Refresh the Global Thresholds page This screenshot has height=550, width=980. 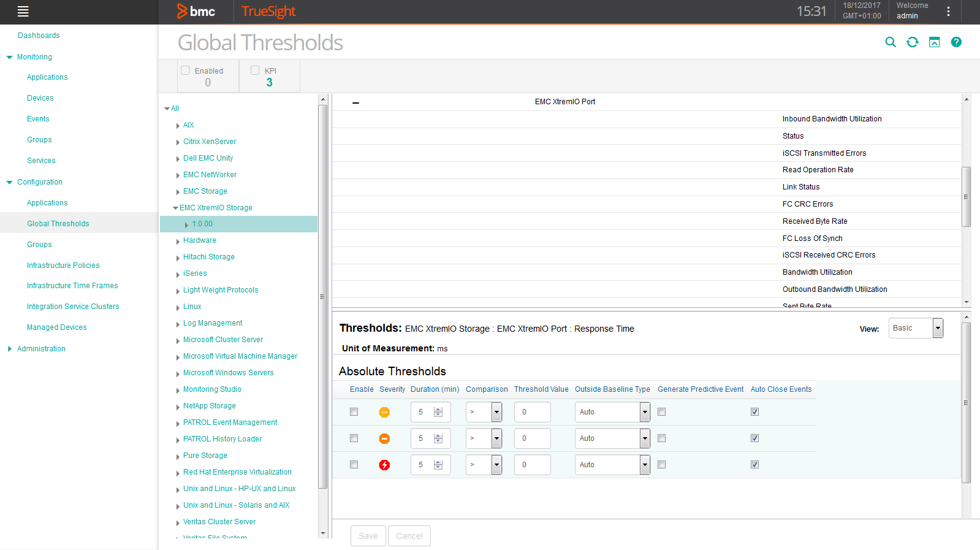[913, 42]
